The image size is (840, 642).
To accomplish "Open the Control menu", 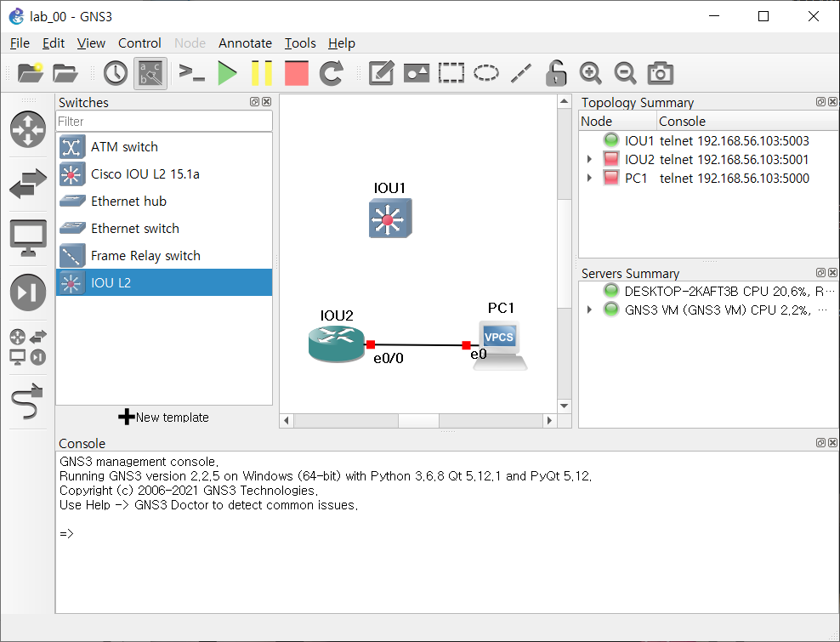I will (x=139, y=43).
